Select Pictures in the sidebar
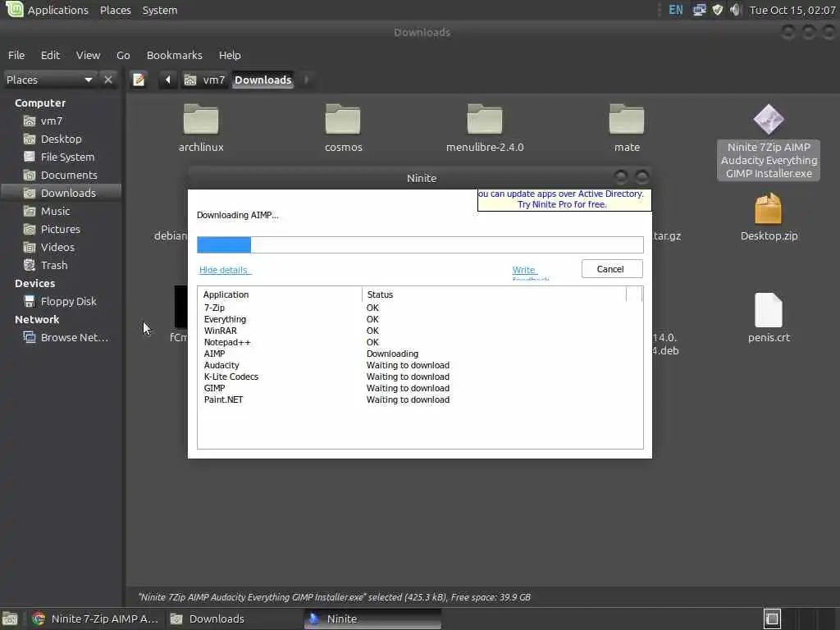840x630 pixels. 61,230
